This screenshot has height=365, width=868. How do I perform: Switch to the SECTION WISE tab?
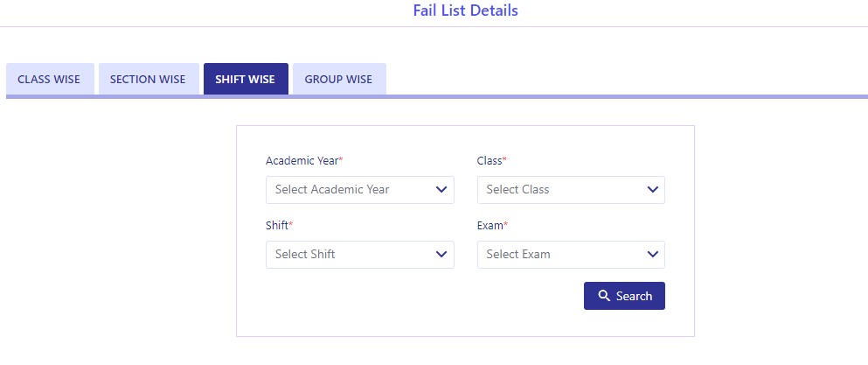point(149,79)
